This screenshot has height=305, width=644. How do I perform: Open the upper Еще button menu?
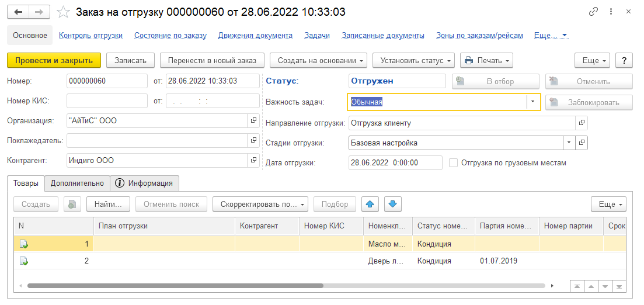tap(592, 60)
